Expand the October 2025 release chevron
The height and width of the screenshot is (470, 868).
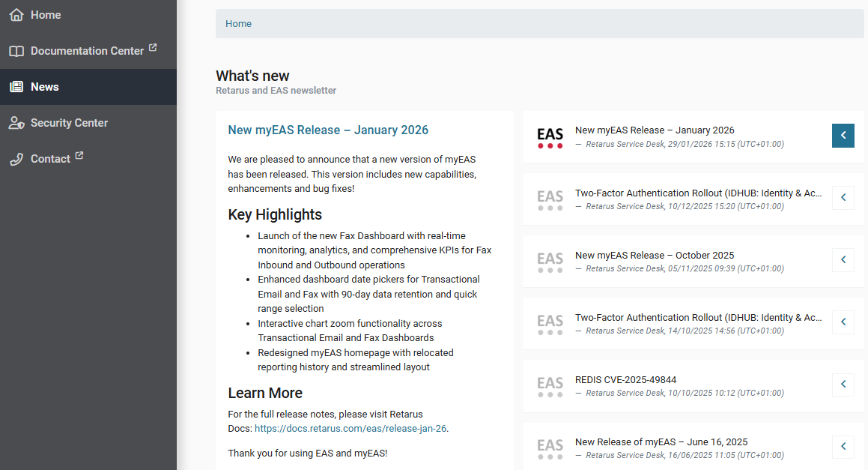(x=843, y=260)
